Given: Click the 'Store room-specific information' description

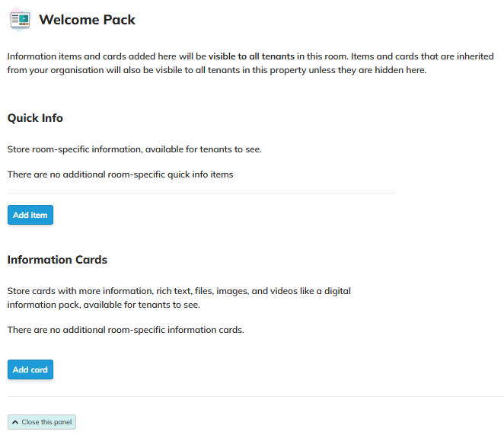Looking at the screenshot, I should tap(134, 149).
